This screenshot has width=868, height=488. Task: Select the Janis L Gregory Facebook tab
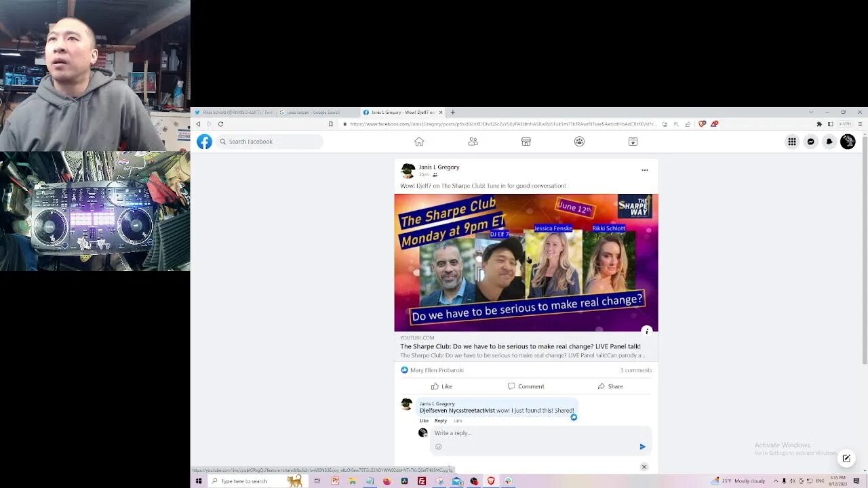tap(399, 113)
